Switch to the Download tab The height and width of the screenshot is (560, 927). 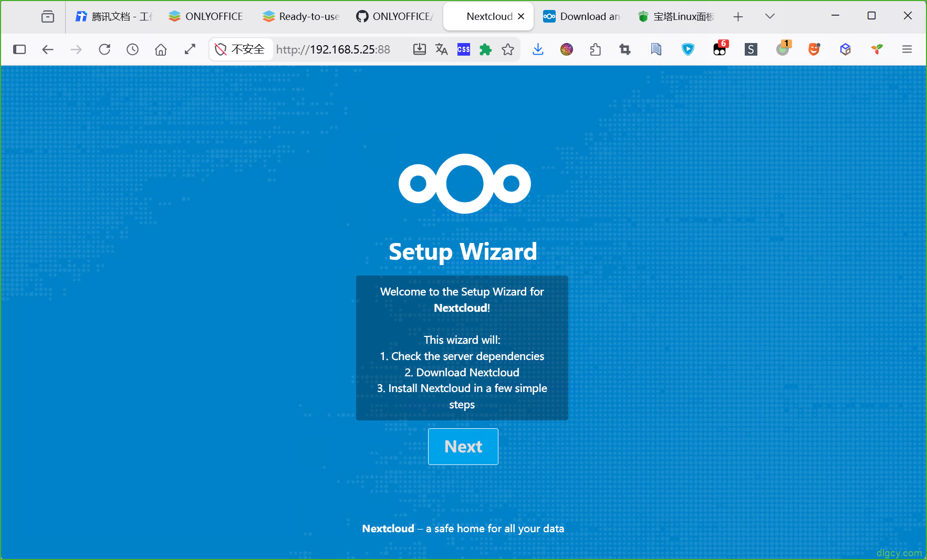click(x=582, y=16)
